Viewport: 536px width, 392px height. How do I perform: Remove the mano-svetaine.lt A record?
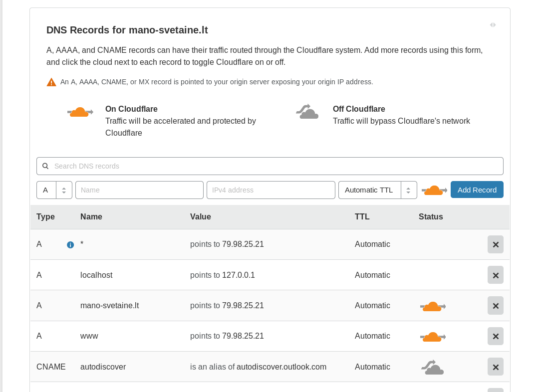(495, 306)
